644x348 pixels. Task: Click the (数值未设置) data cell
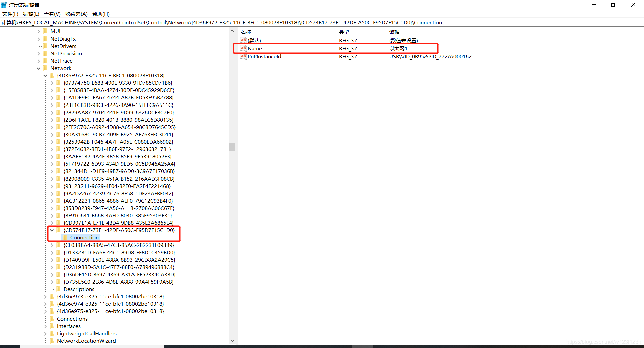pyautogui.click(x=404, y=40)
